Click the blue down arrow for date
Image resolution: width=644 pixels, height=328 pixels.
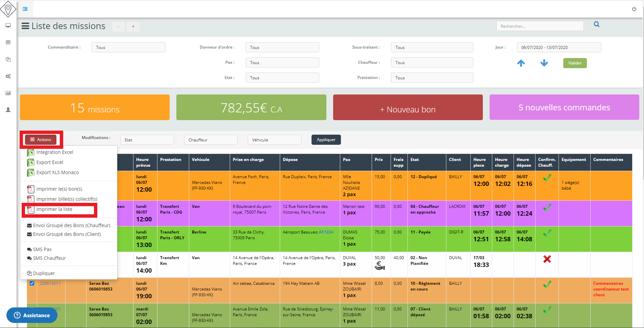point(544,63)
